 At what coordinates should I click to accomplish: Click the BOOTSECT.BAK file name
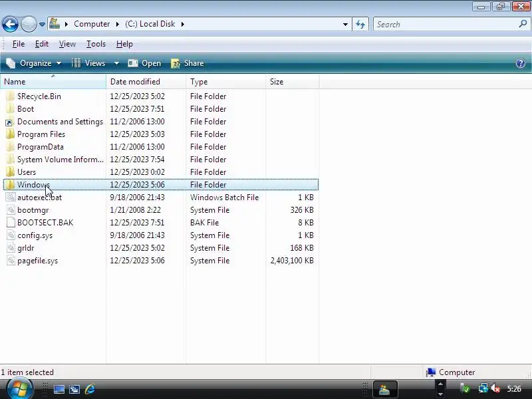(45, 223)
